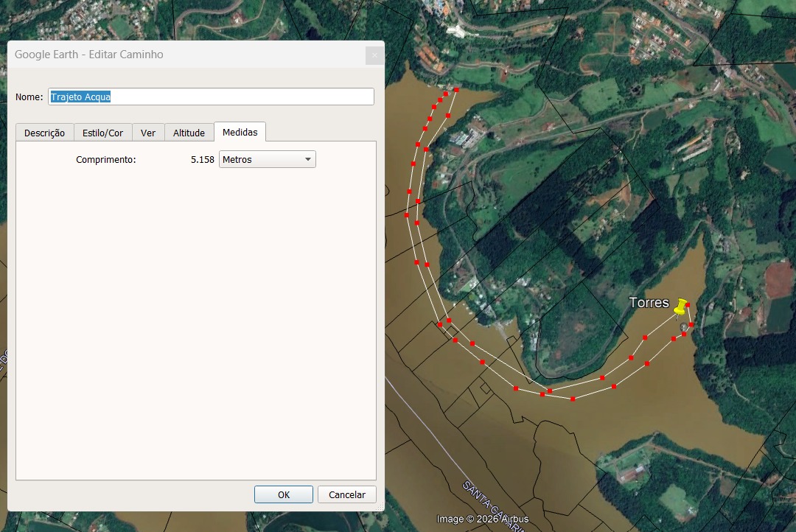Open the Estilo/Cor tab
Image resolution: width=796 pixels, height=532 pixels.
click(102, 133)
